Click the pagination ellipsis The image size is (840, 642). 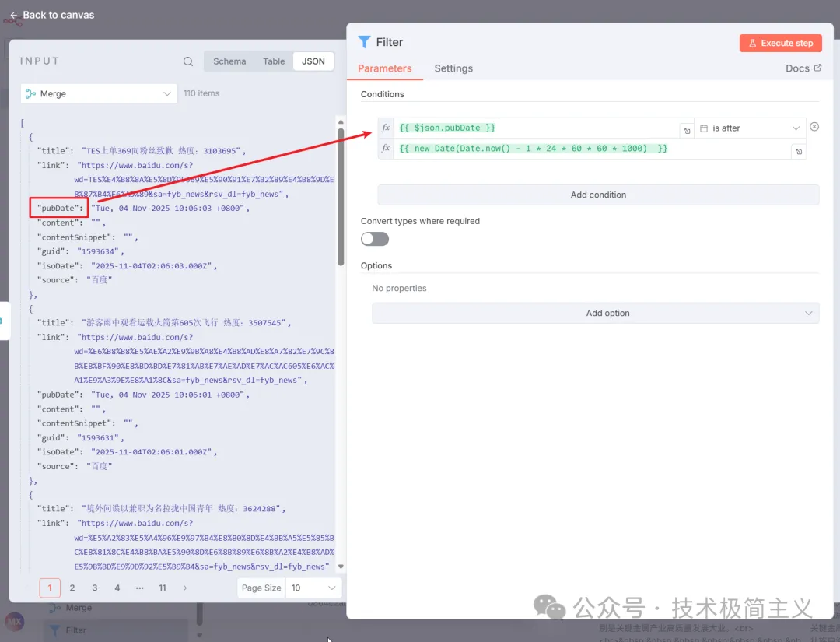point(140,588)
